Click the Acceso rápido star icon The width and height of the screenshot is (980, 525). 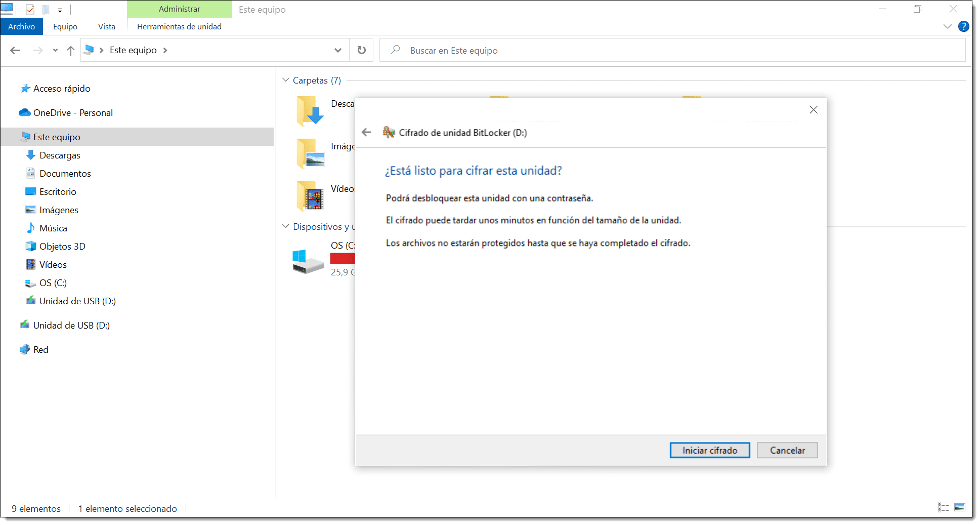25,89
